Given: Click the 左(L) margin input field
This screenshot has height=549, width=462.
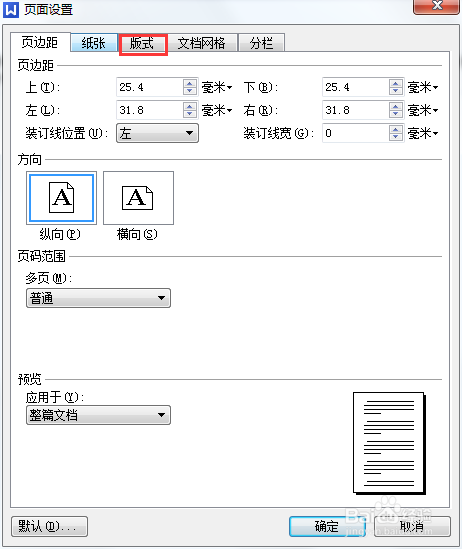Looking at the screenshot, I should (149, 110).
